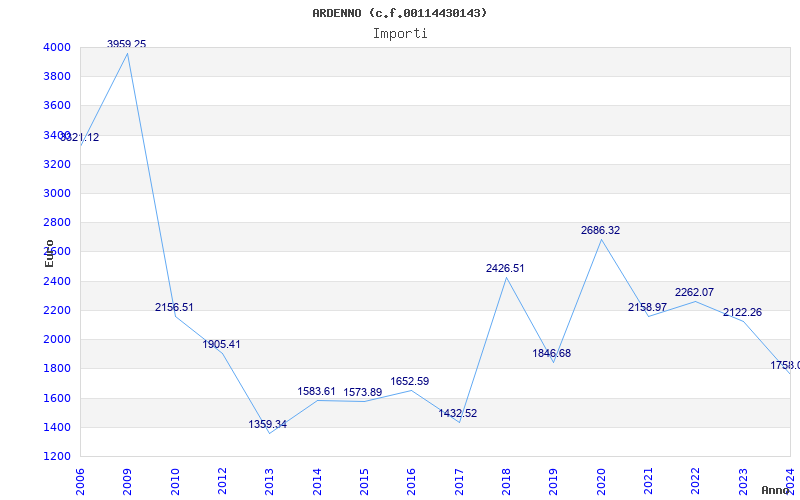The image size is (800, 500).
Task: Click the 2006 x-axis year label
Action: (80, 482)
